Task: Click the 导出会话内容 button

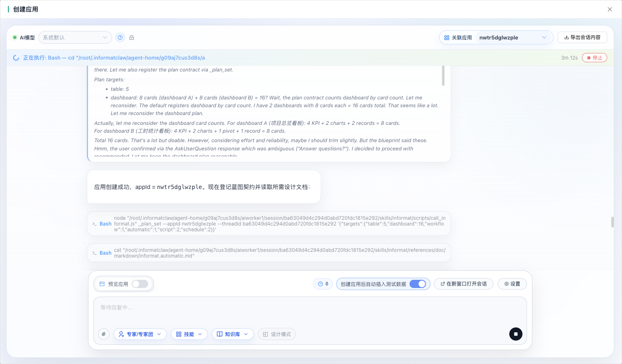Action: click(582, 37)
